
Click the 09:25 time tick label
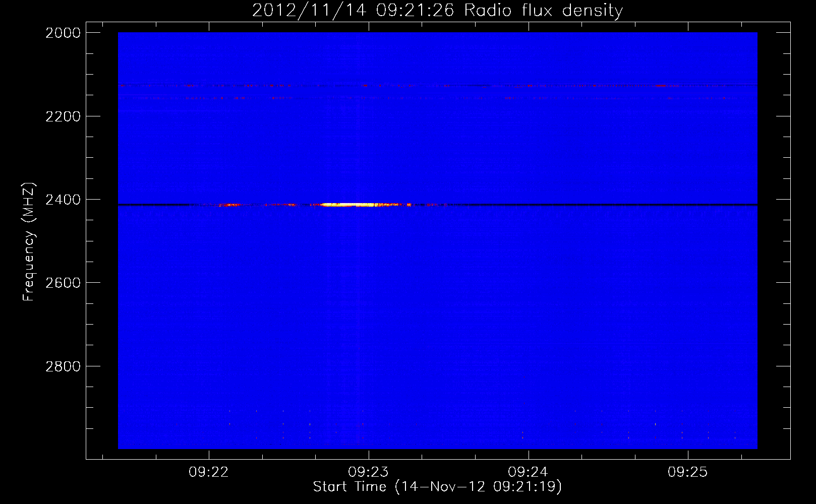coord(688,472)
